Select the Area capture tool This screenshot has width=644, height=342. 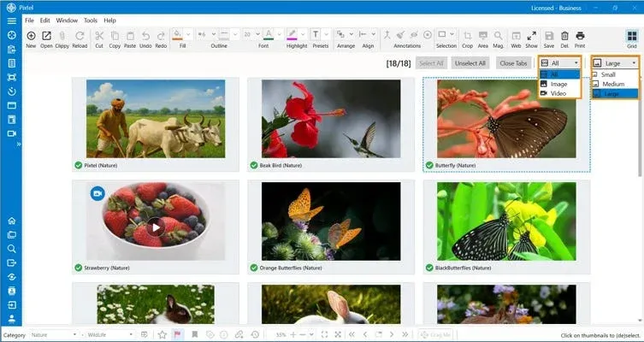[x=483, y=36]
